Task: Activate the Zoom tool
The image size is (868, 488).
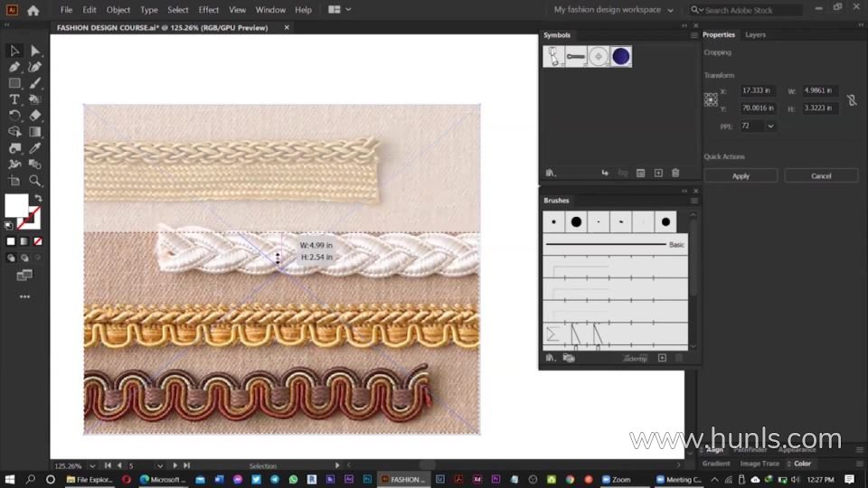Action: click(35, 181)
